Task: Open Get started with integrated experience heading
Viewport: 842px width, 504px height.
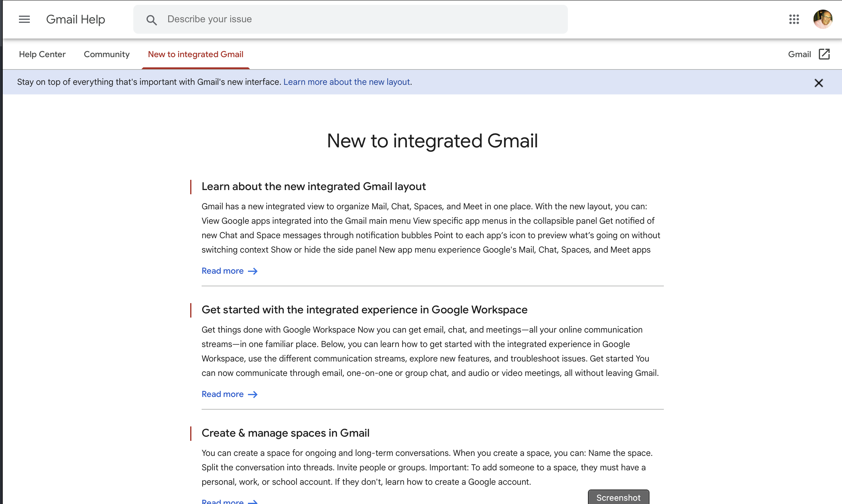Action: click(x=364, y=310)
